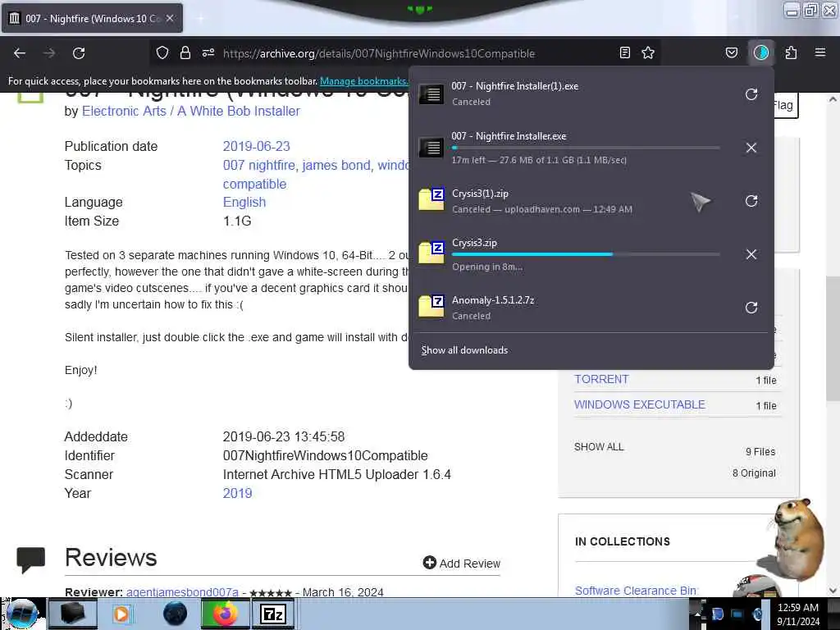The image size is (840, 630).
Task: Open the Electronic Arts / A White Bob Installer link
Action: click(x=190, y=111)
